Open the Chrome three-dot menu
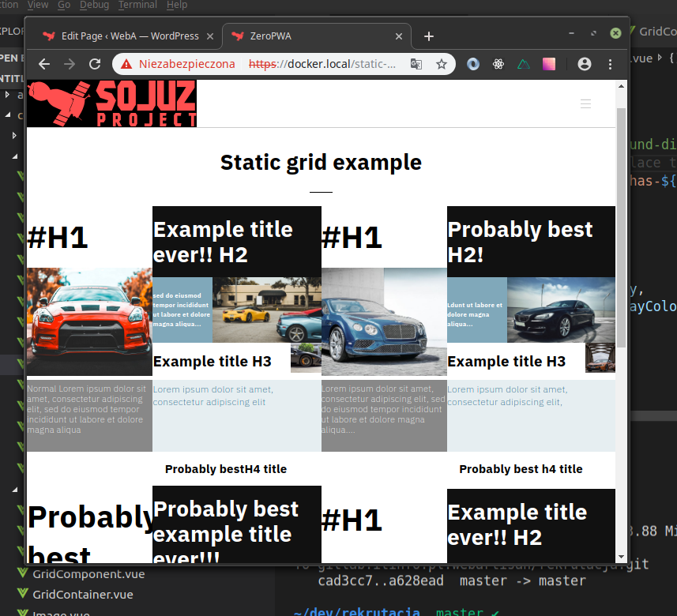The width and height of the screenshot is (677, 616). click(x=610, y=64)
